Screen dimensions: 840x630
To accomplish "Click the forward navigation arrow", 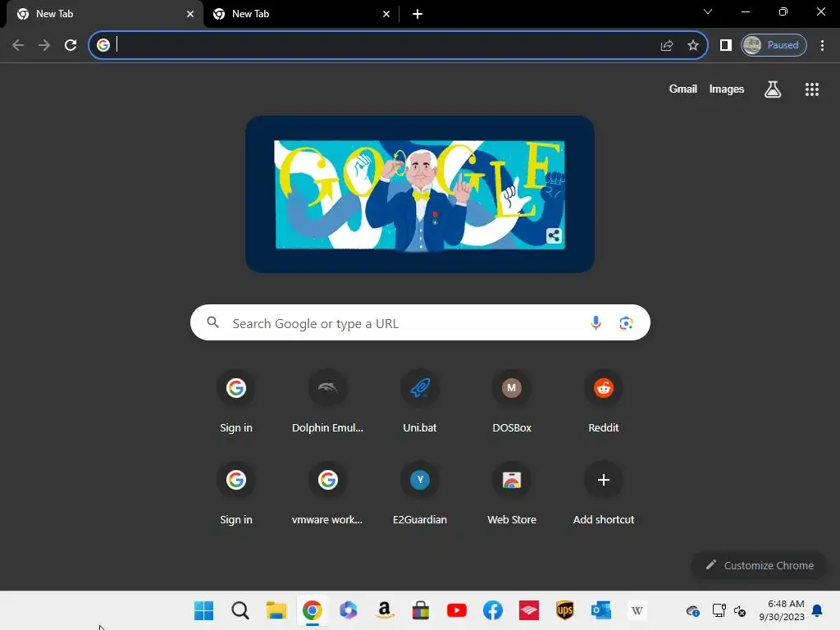I will coord(44,45).
